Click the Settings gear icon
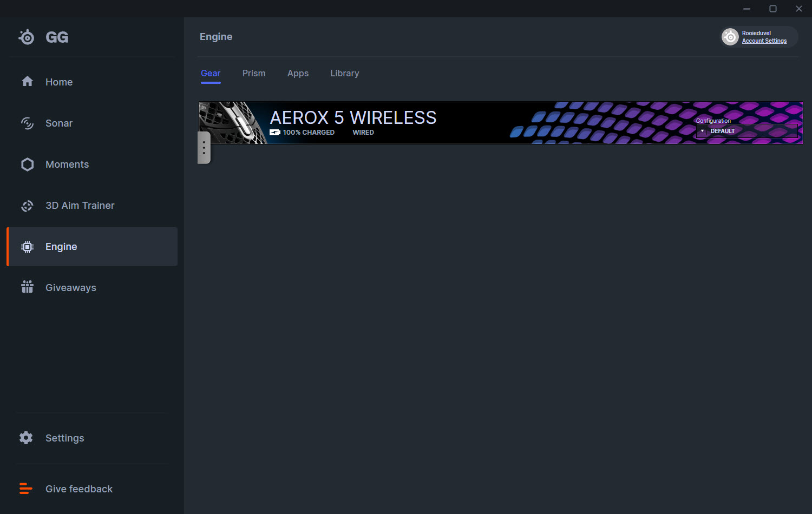 (26, 438)
